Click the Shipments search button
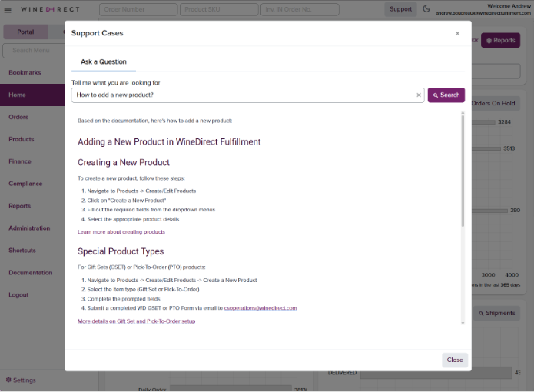Viewport: 534px width, 392px height. coord(497,313)
